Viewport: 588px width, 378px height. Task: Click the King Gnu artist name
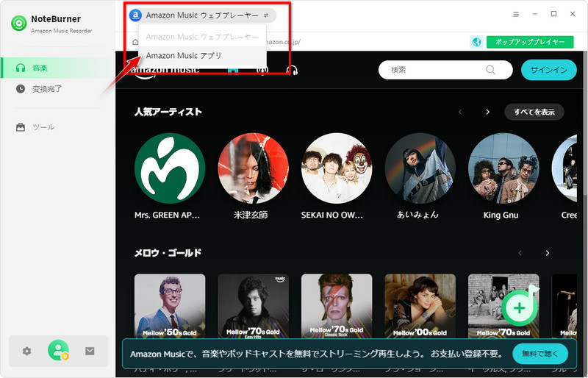[501, 215]
